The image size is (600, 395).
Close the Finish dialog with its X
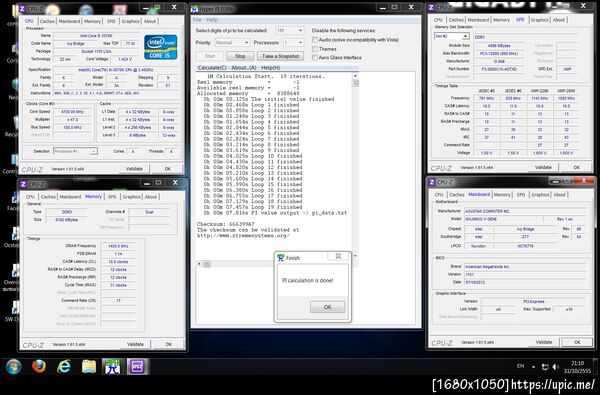(x=338, y=256)
